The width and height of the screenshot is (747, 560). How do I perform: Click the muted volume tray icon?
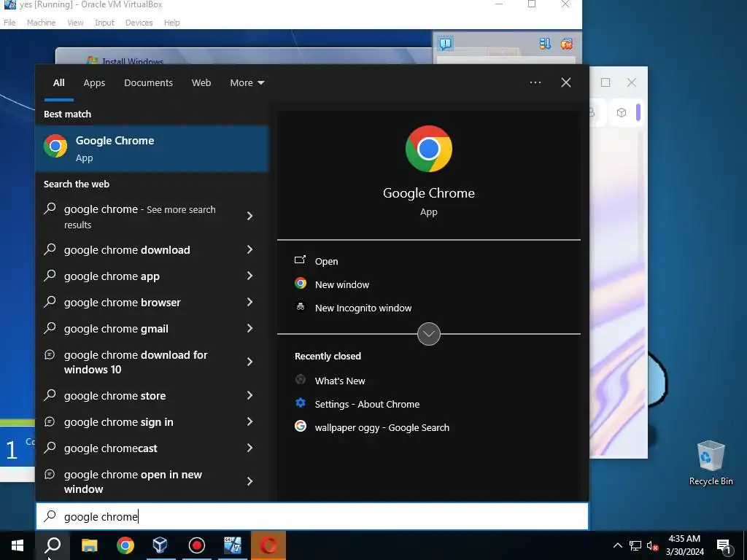click(653, 545)
